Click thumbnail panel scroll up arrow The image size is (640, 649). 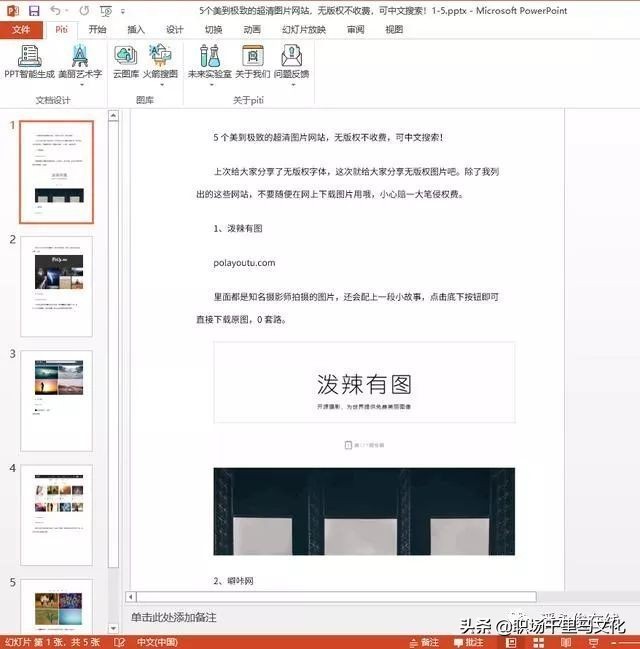click(113, 116)
